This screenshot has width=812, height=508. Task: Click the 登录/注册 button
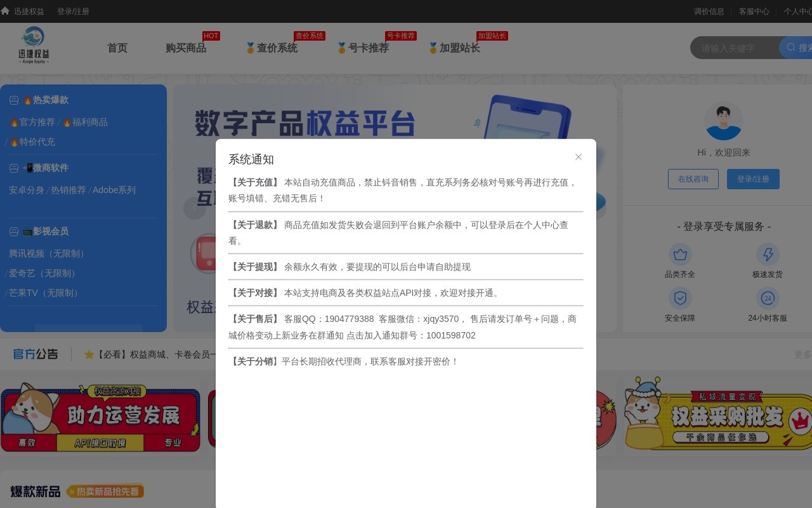pyautogui.click(x=753, y=178)
